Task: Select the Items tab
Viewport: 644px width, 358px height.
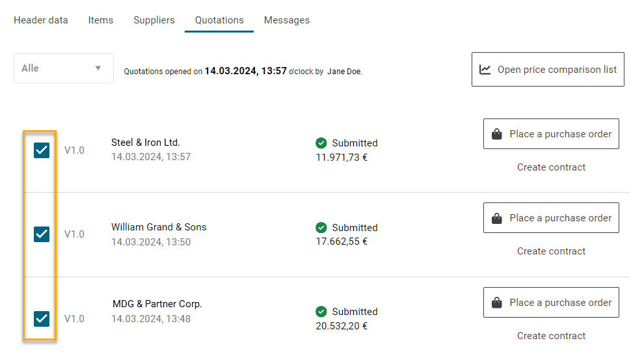Action: (101, 20)
